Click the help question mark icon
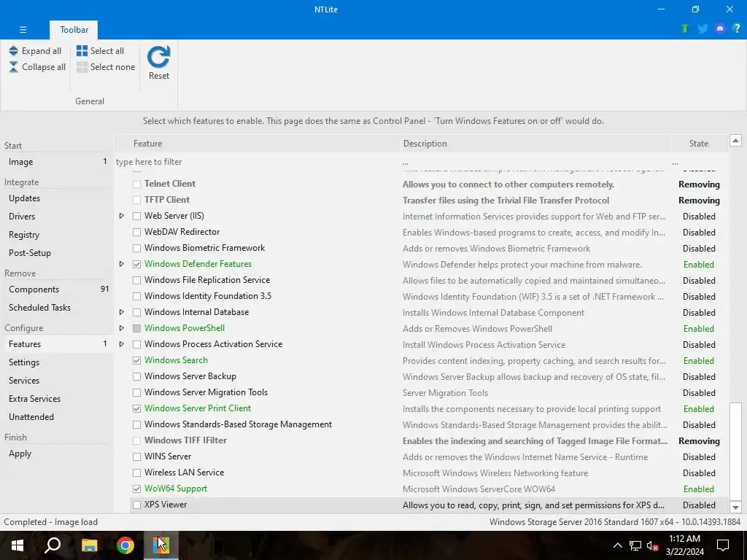The image size is (747, 560). pos(737,28)
